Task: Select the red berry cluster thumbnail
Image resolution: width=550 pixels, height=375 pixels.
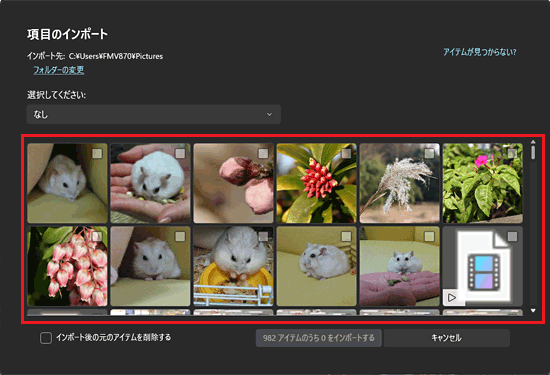Action: click(316, 183)
